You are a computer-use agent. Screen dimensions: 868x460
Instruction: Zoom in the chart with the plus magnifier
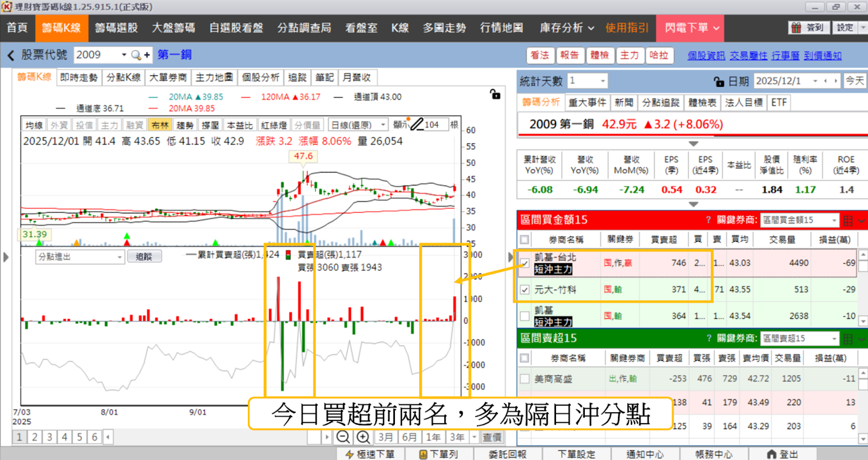click(x=363, y=437)
